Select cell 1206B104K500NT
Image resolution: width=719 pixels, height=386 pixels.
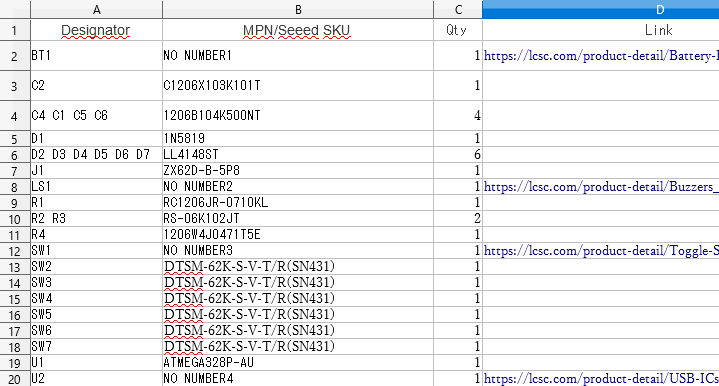(x=298, y=116)
